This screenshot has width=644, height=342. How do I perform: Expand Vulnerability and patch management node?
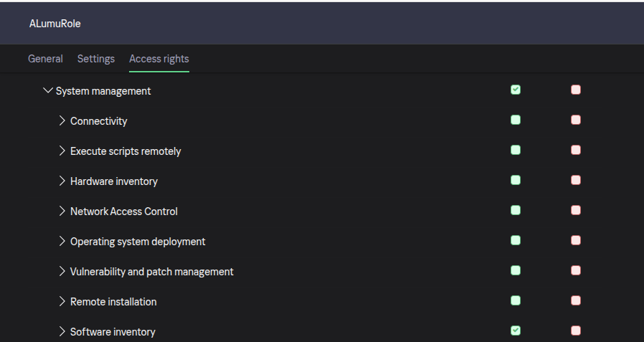click(62, 272)
